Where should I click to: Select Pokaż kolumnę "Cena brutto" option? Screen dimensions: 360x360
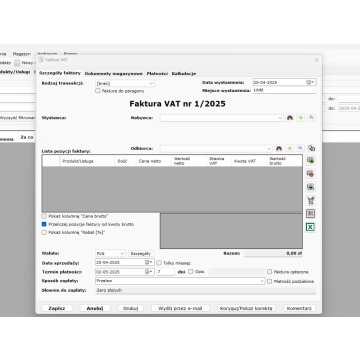(x=44, y=216)
